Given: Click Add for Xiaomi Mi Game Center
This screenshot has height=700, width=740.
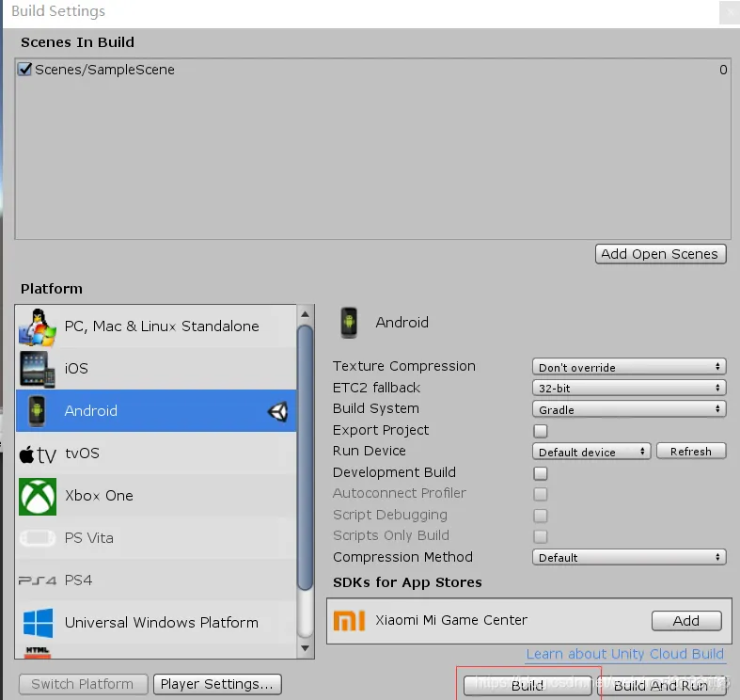Looking at the screenshot, I should pyautogui.click(x=686, y=621).
